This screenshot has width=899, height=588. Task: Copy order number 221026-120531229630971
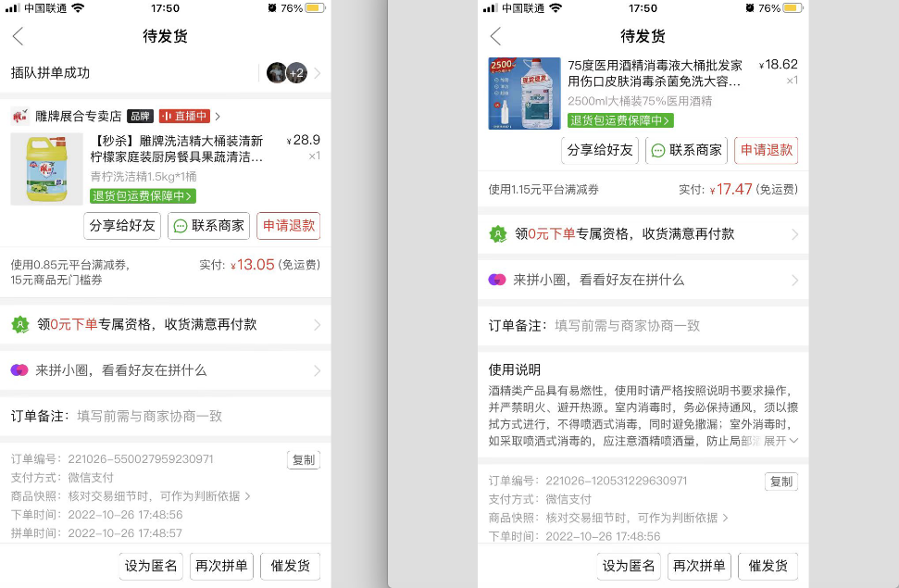point(780,482)
